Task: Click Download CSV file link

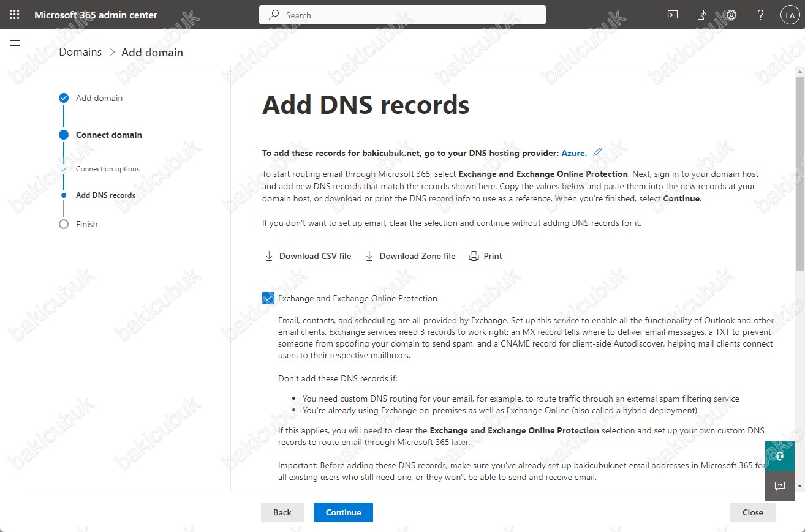Action: (x=315, y=257)
